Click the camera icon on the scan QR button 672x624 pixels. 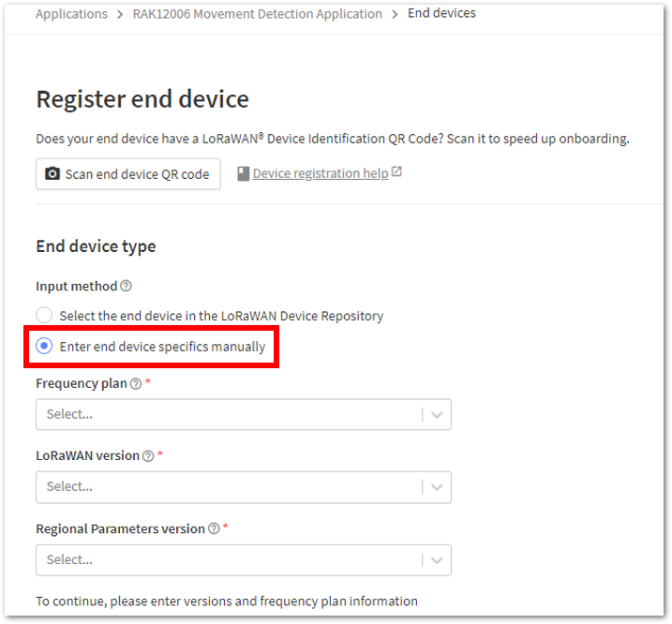[x=52, y=173]
